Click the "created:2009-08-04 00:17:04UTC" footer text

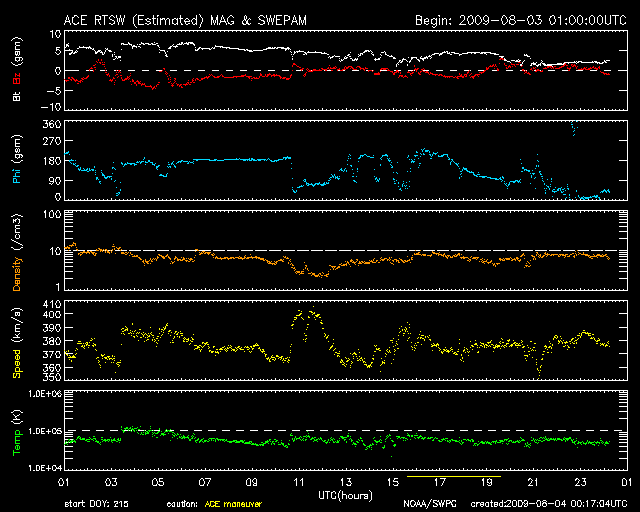549,504
